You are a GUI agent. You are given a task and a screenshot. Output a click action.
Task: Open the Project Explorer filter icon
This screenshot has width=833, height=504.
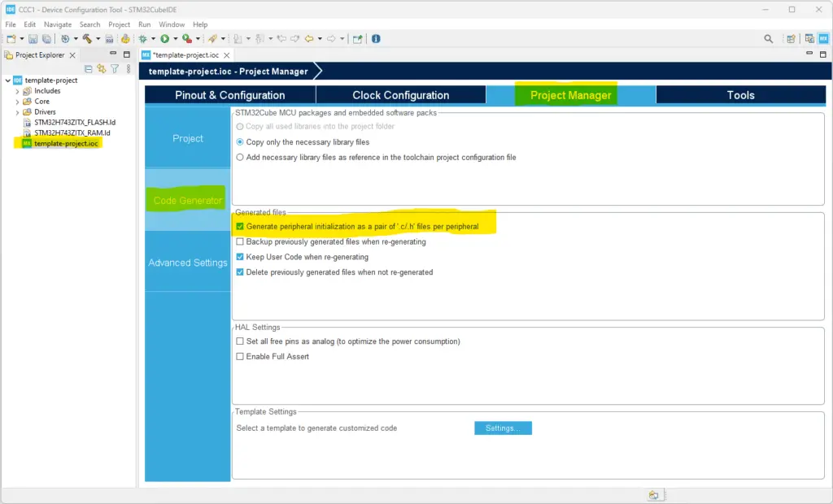[114, 69]
